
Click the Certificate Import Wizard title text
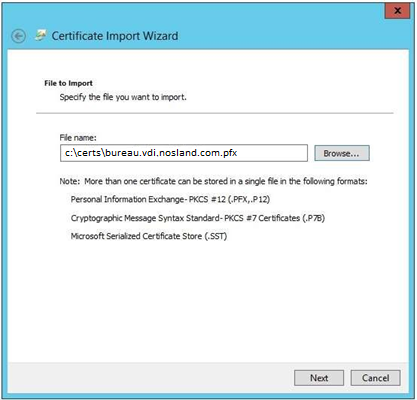tap(115, 36)
